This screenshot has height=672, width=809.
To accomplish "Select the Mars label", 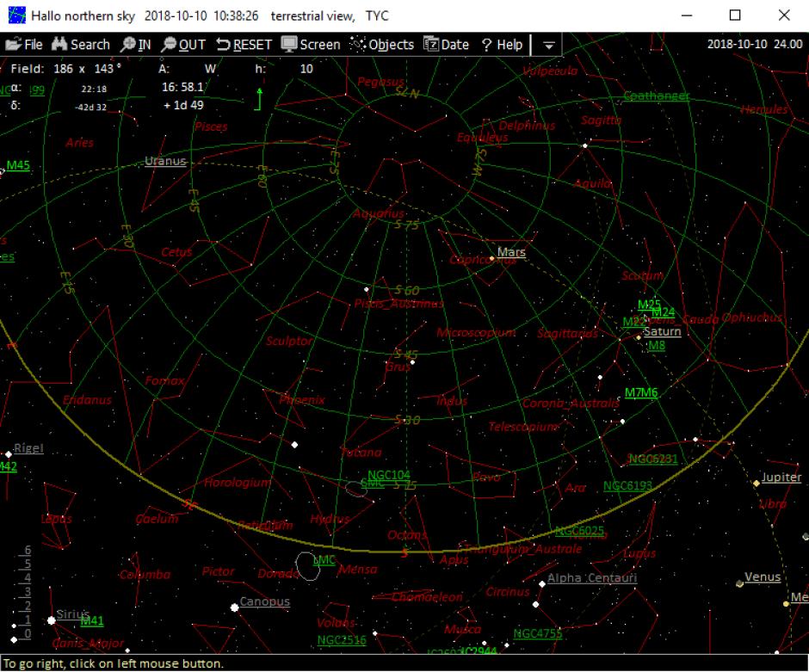I will (511, 252).
